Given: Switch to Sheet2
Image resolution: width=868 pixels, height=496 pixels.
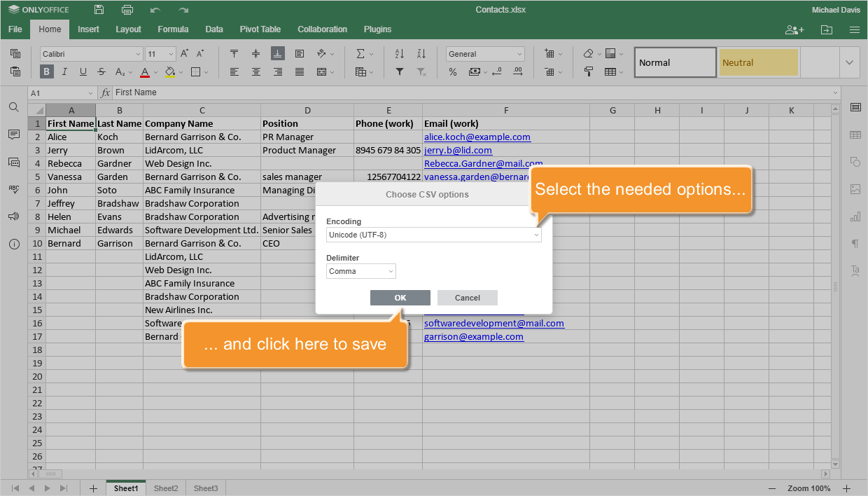Looking at the screenshot, I should (166, 488).
